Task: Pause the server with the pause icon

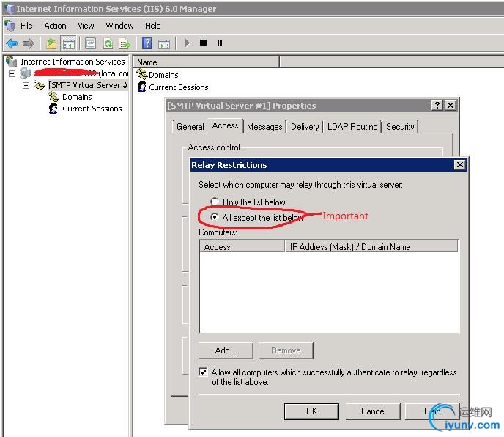Action: (220, 43)
